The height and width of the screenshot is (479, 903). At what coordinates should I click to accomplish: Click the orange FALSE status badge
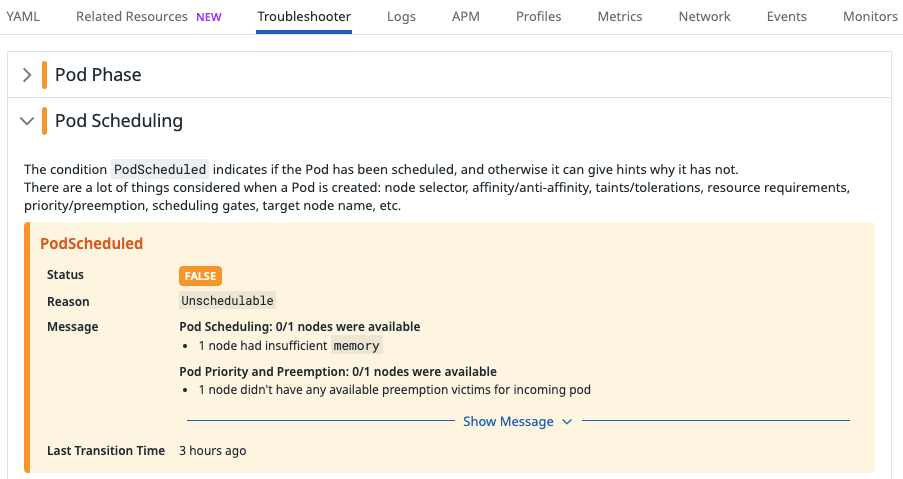200,276
